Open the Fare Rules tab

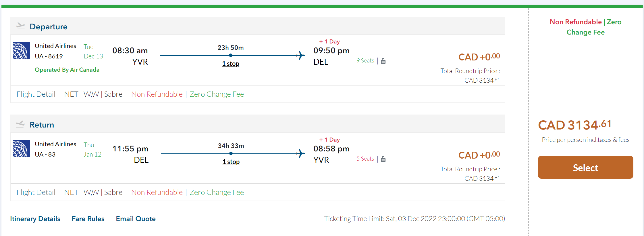88,219
